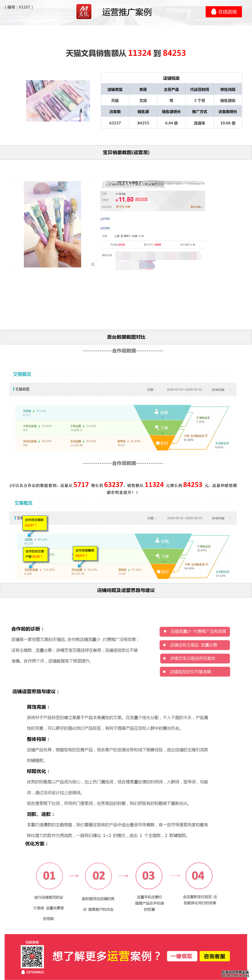Select the date range 2020-05-01~2020-05-31

[x=185, y=518]
